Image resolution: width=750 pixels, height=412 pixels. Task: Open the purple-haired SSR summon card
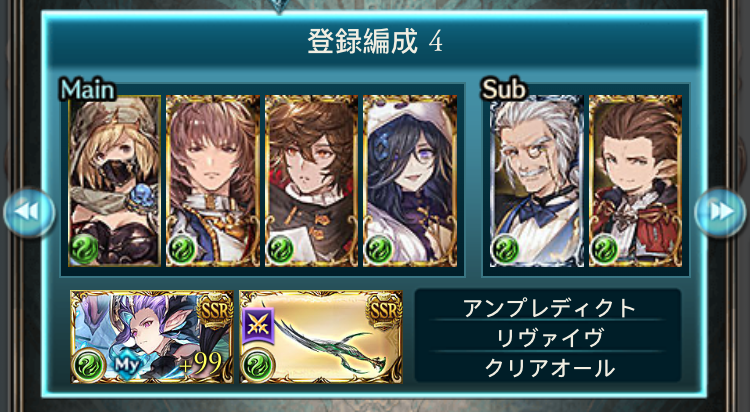pyautogui.click(x=152, y=337)
